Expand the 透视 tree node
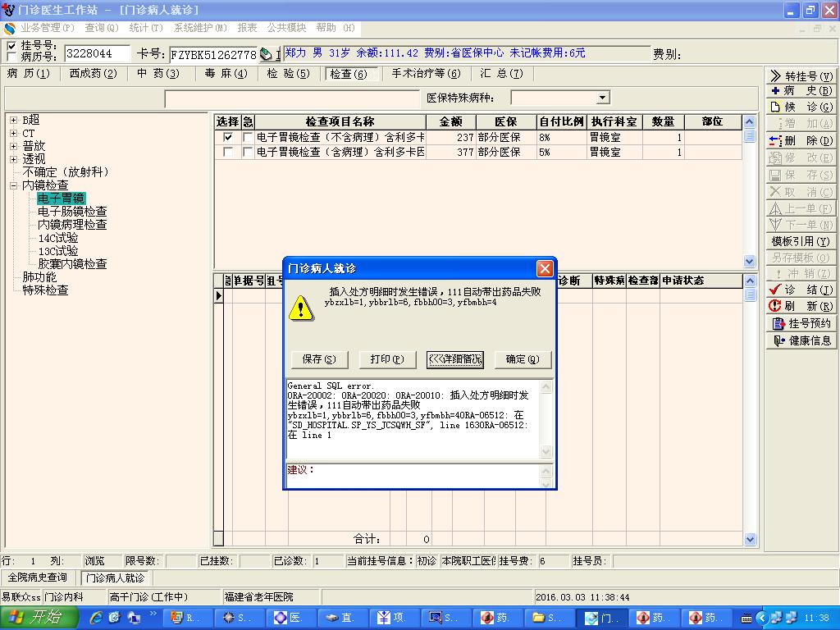Image resolution: width=840 pixels, height=630 pixels. point(13,159)
